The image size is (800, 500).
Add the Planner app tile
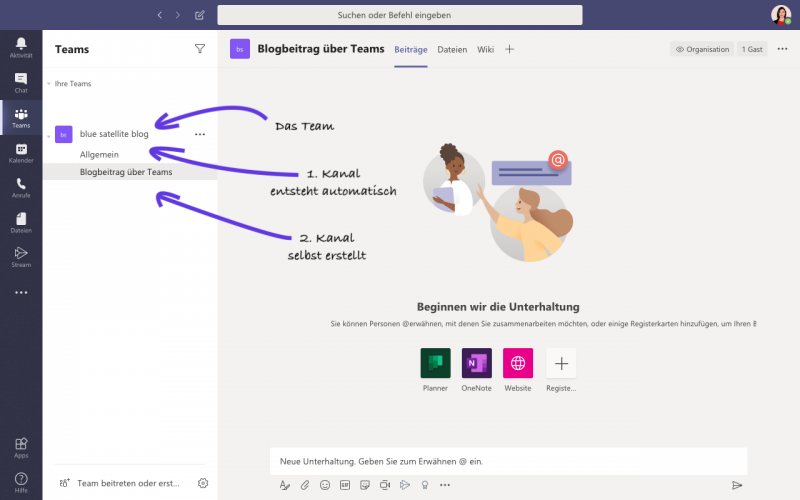point(435,364)
